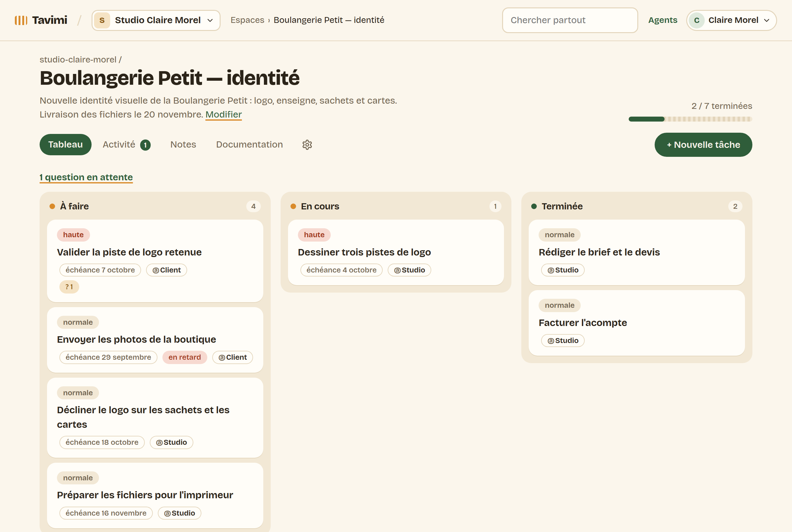Open Rédiger le brief et le devis task
Screen dimensions: 792x532
pyautogui.click(x=637, y=252)
